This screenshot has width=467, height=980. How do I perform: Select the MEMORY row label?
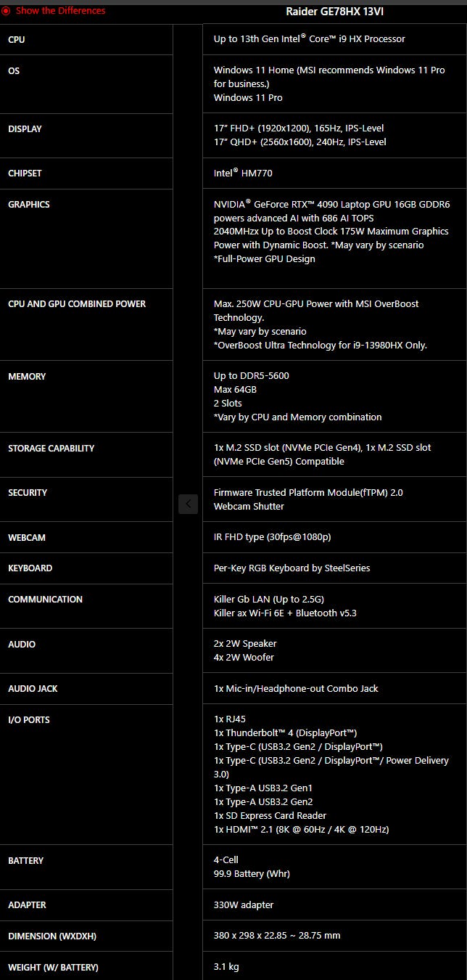tap(27, 377)
